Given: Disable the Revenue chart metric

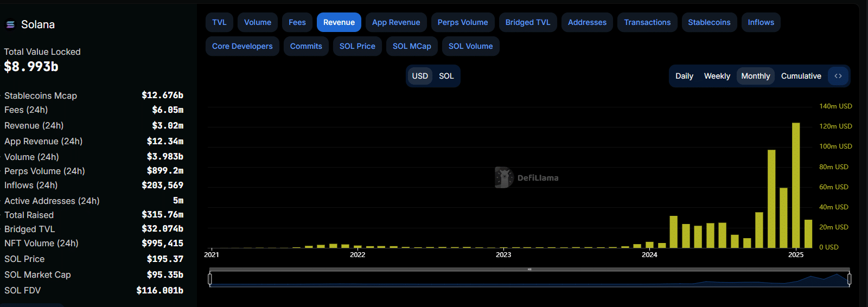Looking at the screenshot, I should (339, 22).
